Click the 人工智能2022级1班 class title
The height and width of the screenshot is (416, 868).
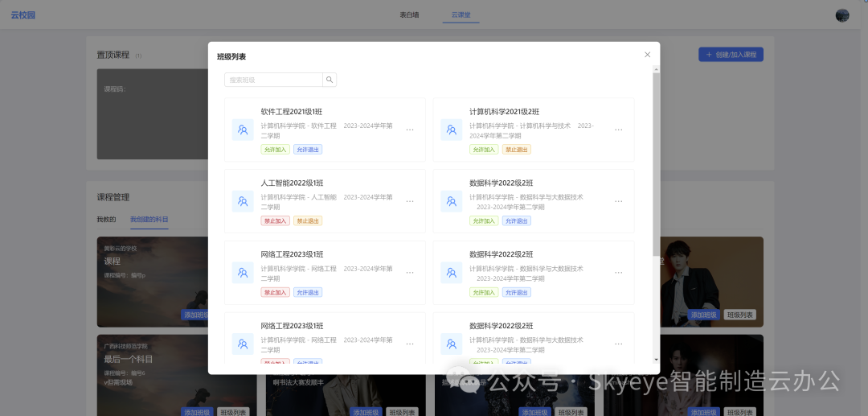coord(291,183)
